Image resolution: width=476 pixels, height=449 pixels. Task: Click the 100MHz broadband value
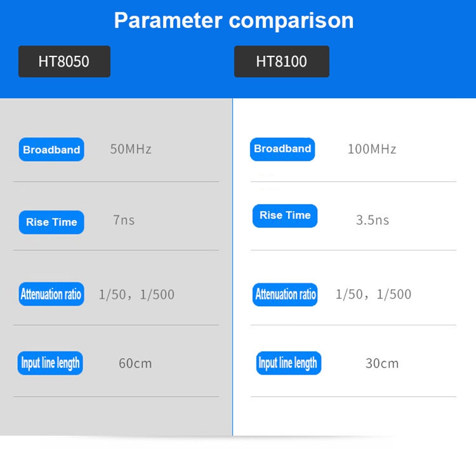pyautogui.click(x=372, y=149)
